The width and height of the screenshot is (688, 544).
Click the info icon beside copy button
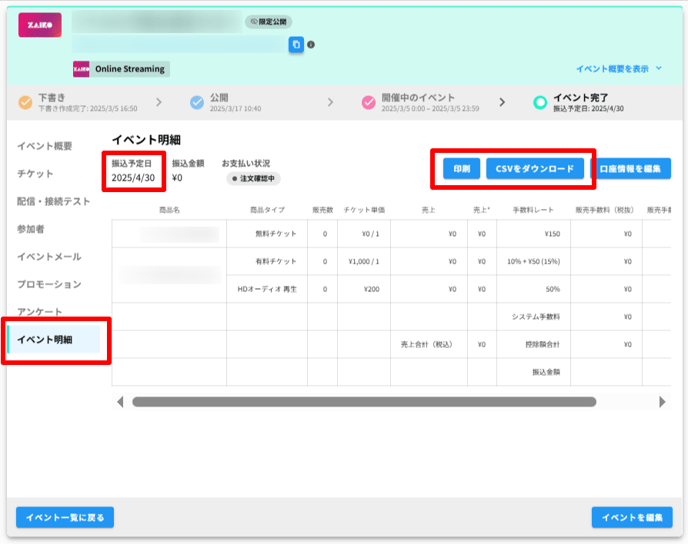[x=311, y=45]
